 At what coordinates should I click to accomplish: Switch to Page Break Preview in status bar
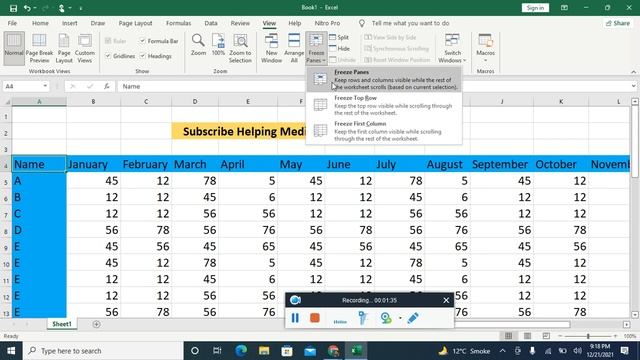546,336
